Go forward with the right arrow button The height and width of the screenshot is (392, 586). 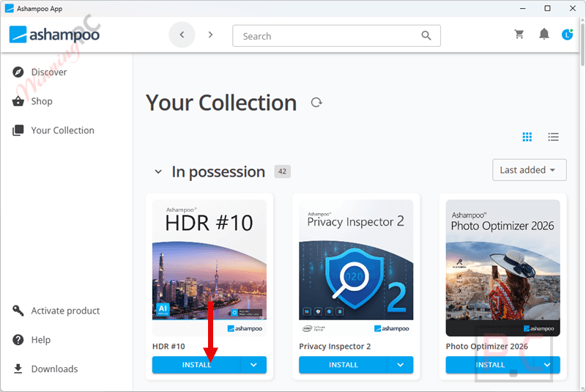[x=210, y=34]
